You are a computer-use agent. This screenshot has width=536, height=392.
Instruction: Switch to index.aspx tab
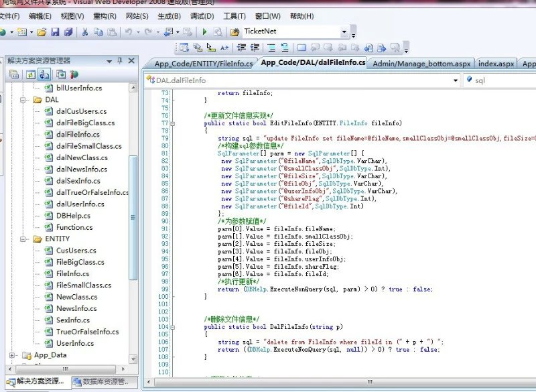point(496,64)
